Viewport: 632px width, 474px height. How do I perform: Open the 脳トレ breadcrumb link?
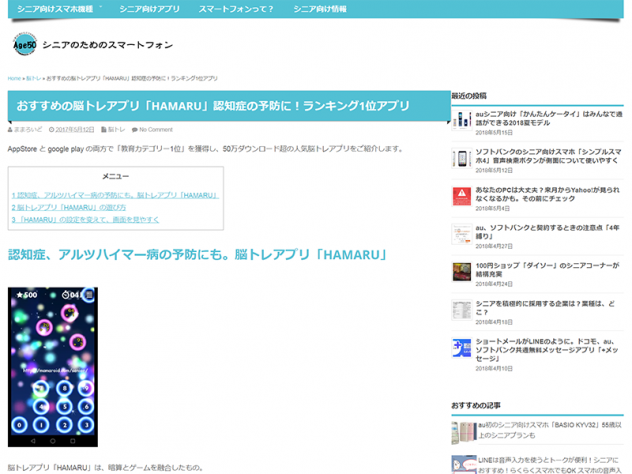33,78
